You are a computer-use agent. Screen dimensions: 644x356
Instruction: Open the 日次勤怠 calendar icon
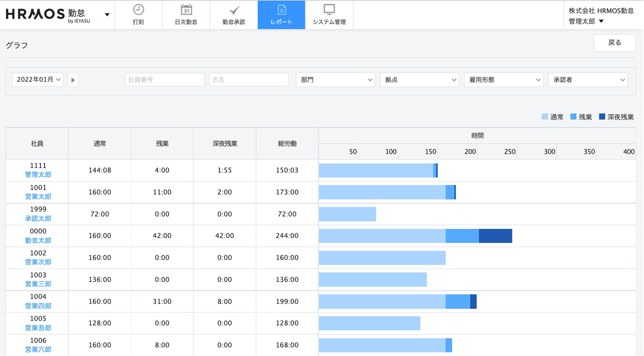[x=186, y=11]
